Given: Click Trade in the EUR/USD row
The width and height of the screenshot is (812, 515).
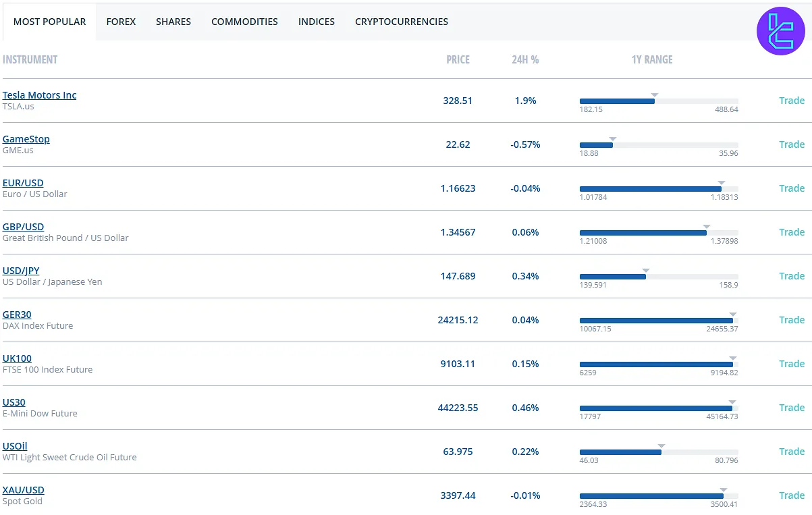Looking at the screenshot, I should click(792, 188).
